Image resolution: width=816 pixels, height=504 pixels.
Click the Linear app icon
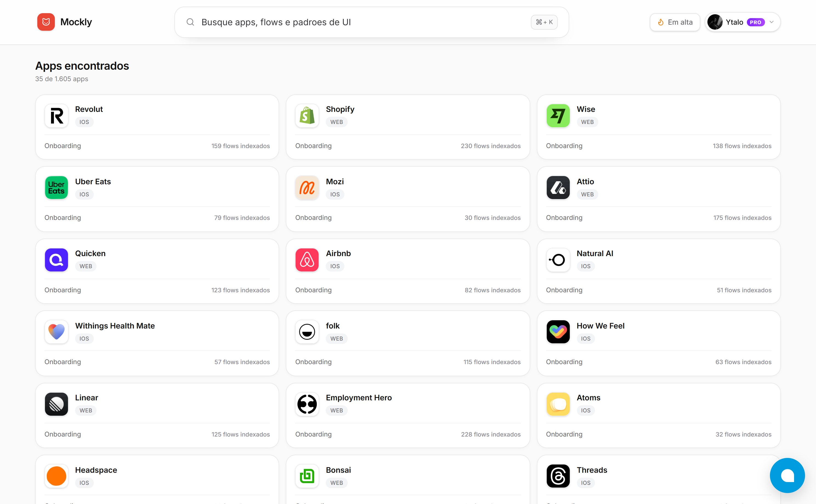tap(56, 404)
